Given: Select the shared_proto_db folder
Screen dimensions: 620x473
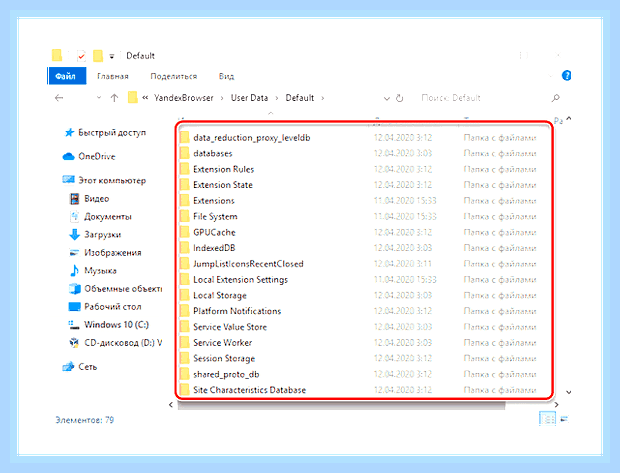Looking at the screenshot, I should pyautogui.click(x=226, y=374).
